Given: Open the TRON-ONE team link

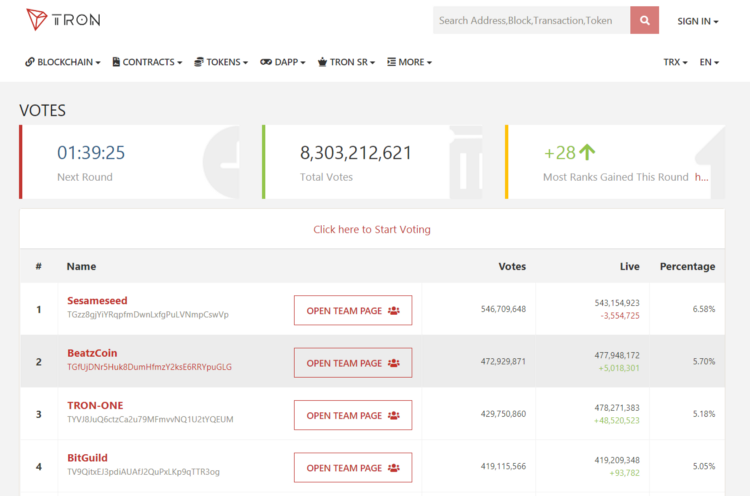Looking at the screenshot, I should tap(95, 405).
